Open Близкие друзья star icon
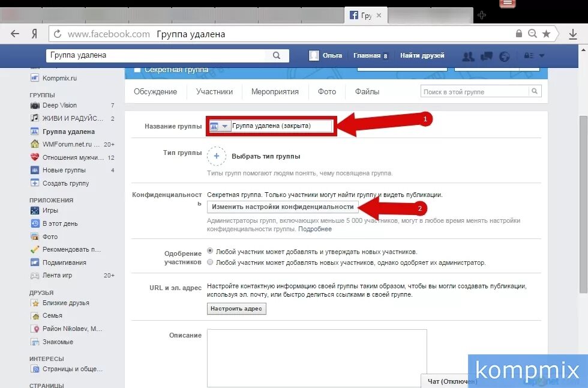The image size is (588, 388). coord(35,303)
